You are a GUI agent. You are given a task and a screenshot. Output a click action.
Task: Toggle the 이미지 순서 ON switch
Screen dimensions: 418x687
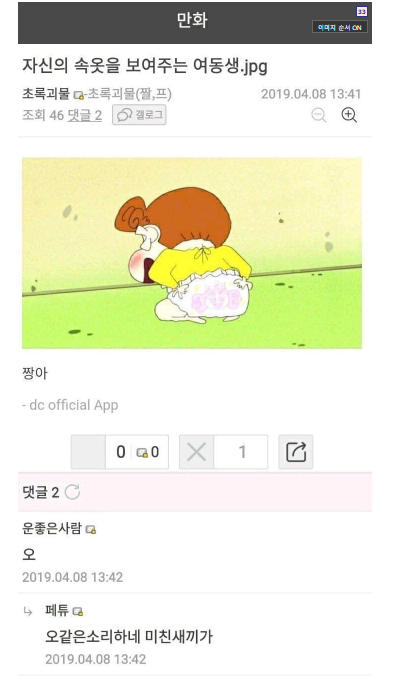pos(340,27)
